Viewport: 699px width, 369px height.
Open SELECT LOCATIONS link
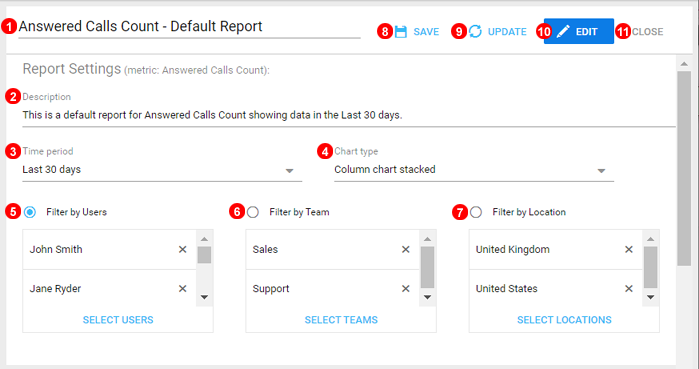click(564, 320)
